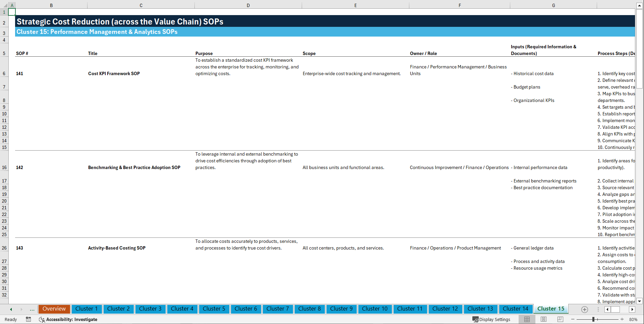The width and height of the screenshot is (644, 324).
Task: Click the 80% zoom level indicator
Action: point(635,319)
